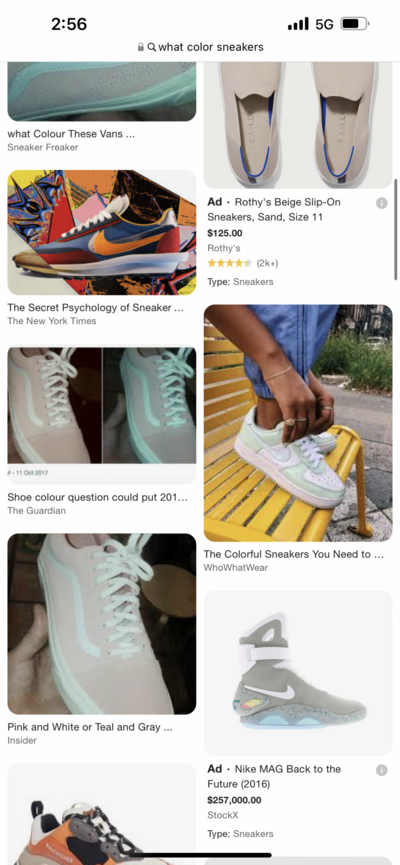Tap the battery icon in status bar
Screen dimensions: 400x865
[x=355, y=24]
